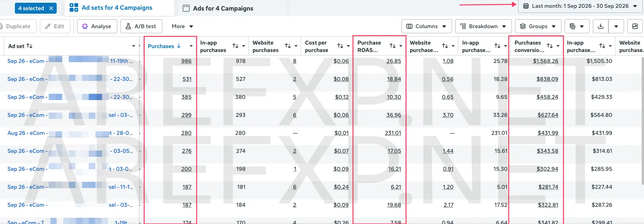
Task: Click Purchase ROAS value 36.96
Action: 394,115
